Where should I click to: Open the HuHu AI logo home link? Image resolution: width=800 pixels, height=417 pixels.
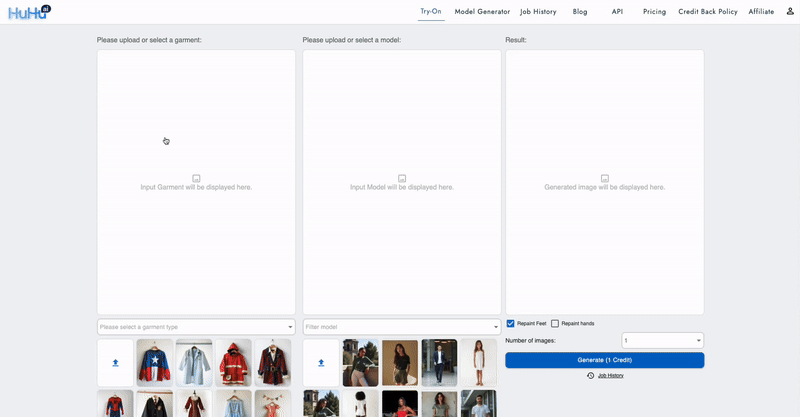30,12
